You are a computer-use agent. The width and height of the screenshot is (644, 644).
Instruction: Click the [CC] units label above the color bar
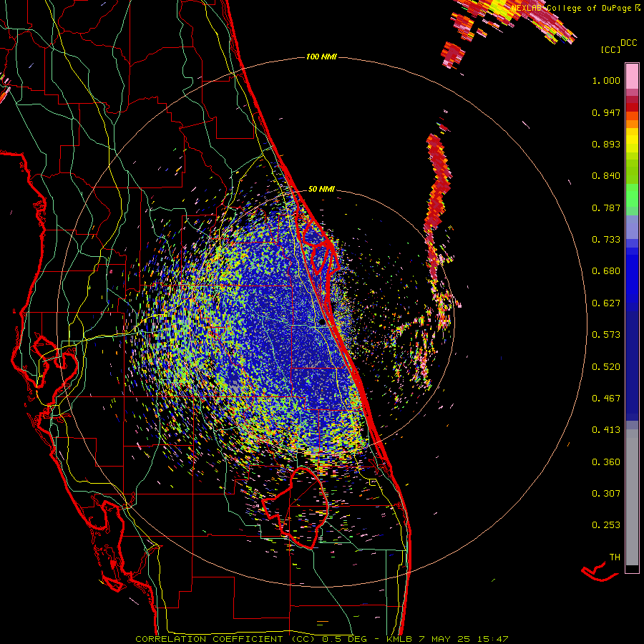[611, 49]
